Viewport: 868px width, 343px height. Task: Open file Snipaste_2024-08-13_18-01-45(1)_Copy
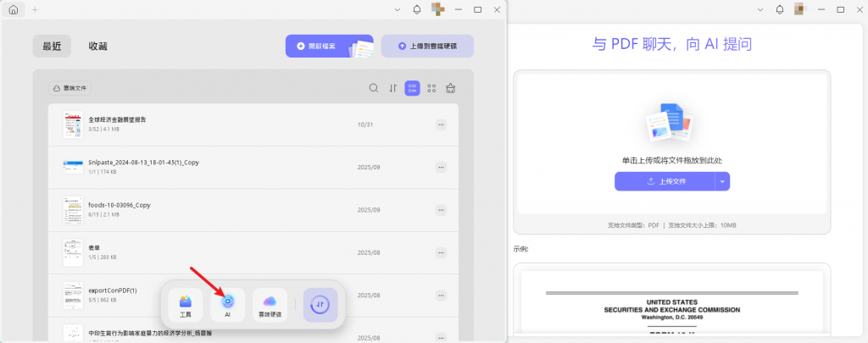[x=253, y=167]
